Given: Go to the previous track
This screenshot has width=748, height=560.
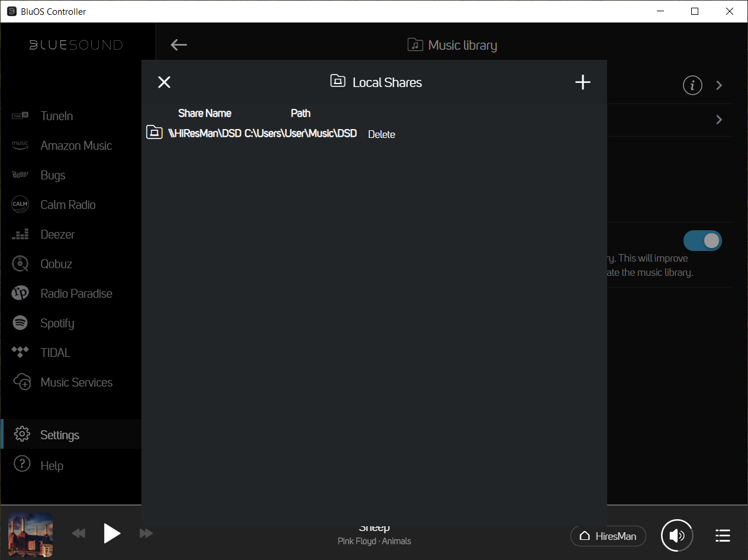Looking at the screenshot, I should click(78, 534).
